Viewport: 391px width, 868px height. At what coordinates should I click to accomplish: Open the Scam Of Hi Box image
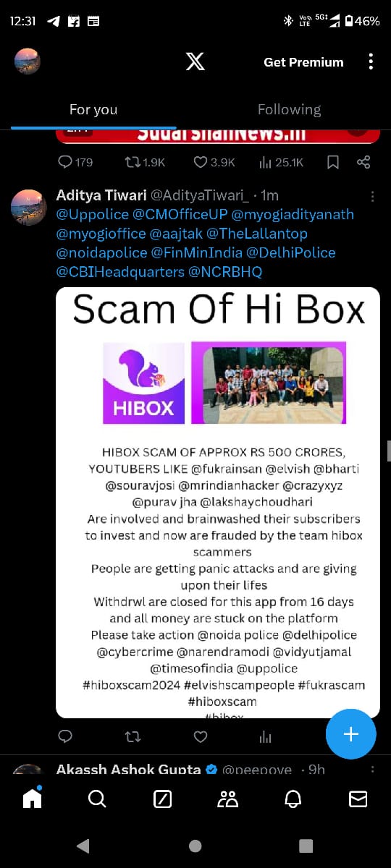coord(218,503)
